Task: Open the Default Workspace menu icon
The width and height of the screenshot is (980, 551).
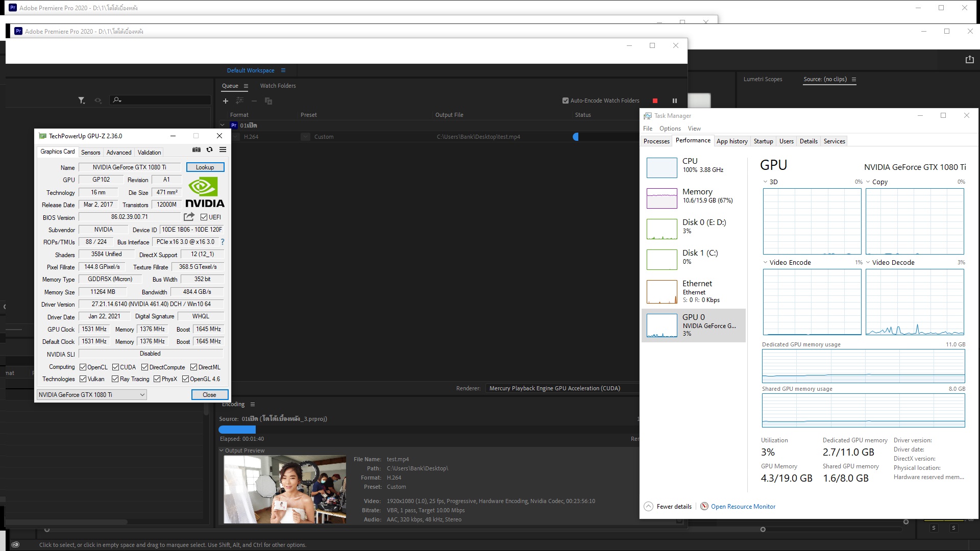Action: pos(283,70)
